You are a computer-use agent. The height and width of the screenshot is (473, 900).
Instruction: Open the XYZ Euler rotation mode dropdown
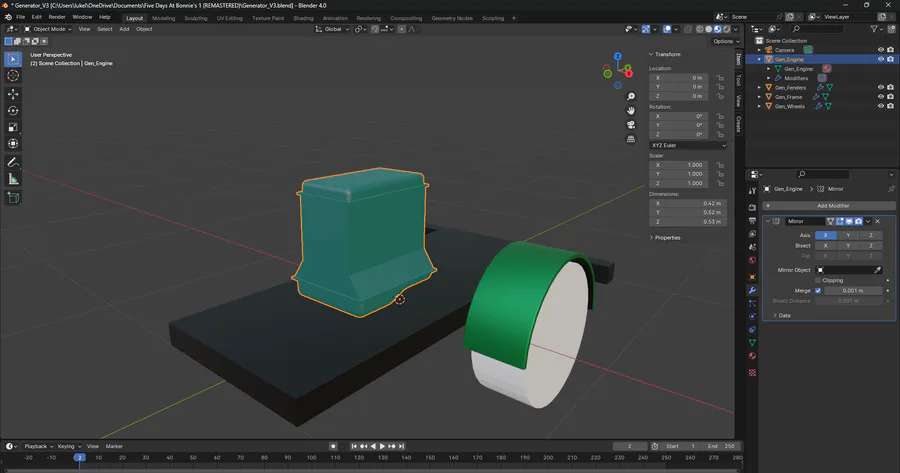point(688,145)
